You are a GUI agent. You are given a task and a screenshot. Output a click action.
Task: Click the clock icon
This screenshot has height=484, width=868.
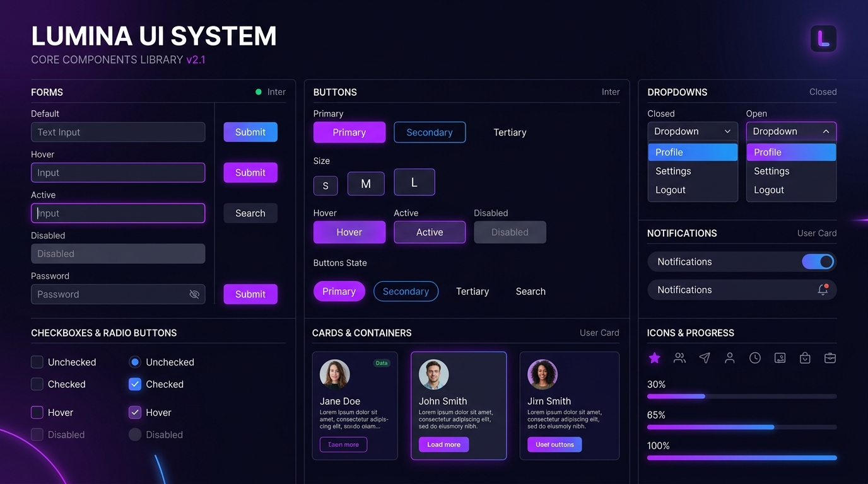pyautogui.click(x=755, y=358)
